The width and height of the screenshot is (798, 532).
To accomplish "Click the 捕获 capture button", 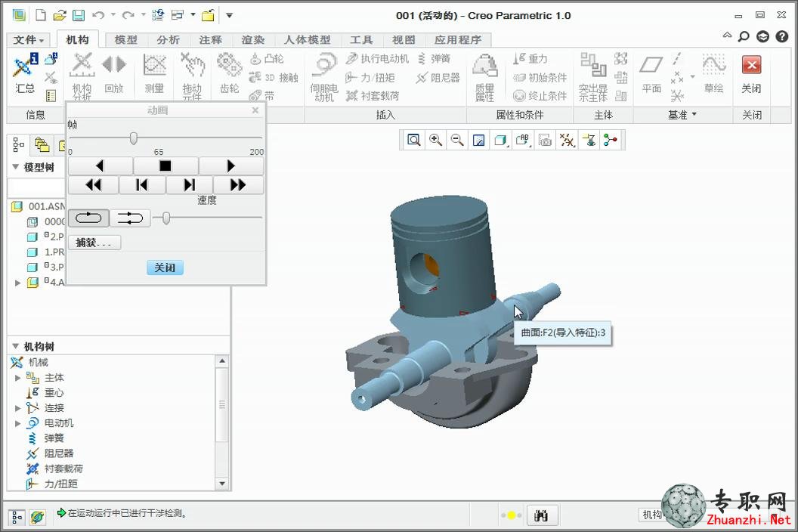I will tap(94, 243).
